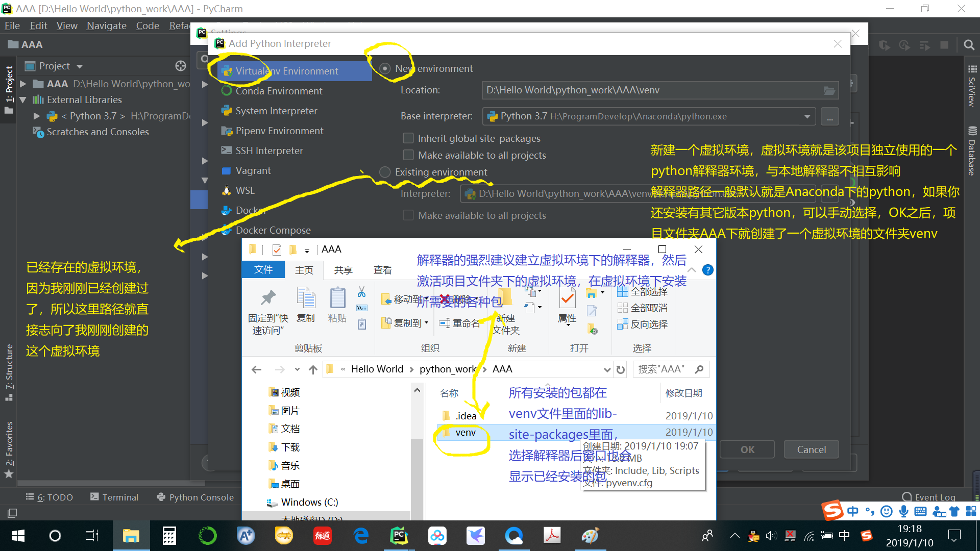Open the SSH Interpreter settings

click(x=267, y=150)
